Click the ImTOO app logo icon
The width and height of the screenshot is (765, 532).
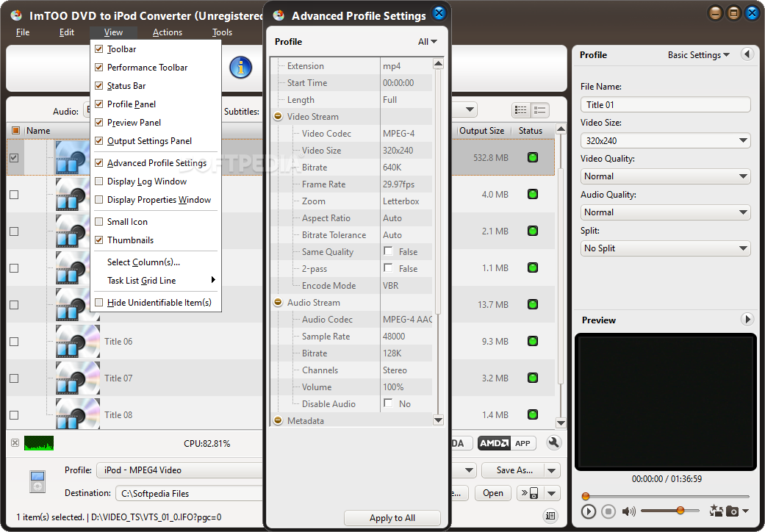16,15
